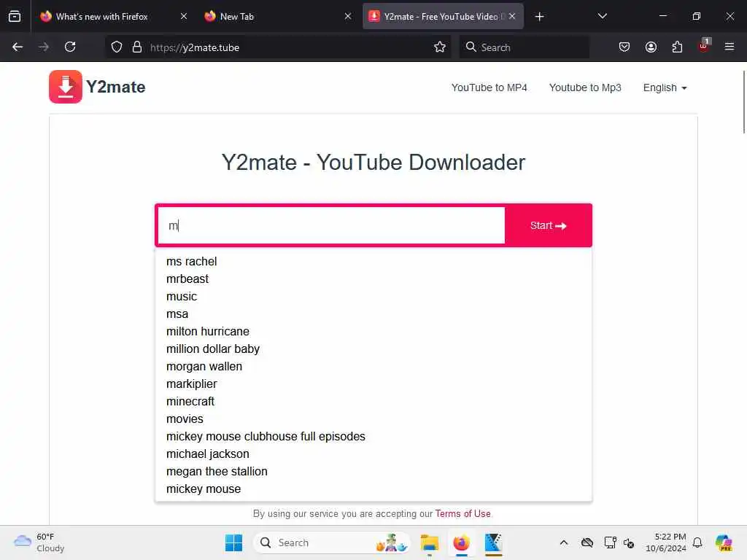Open the notifications bell
Screen dimensions: 747x560
697,542
